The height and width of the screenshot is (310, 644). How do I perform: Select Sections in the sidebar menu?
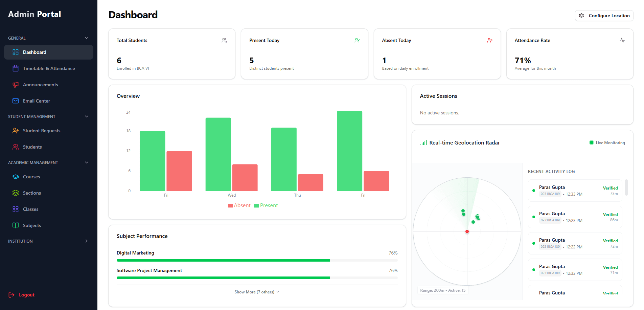coord(32,193)
